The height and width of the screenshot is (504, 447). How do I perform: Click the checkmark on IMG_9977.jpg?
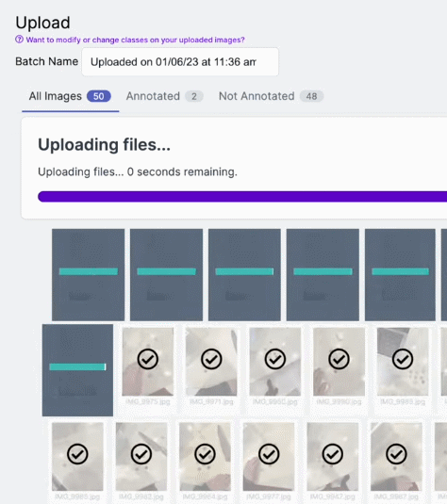(x=269, y=454)
